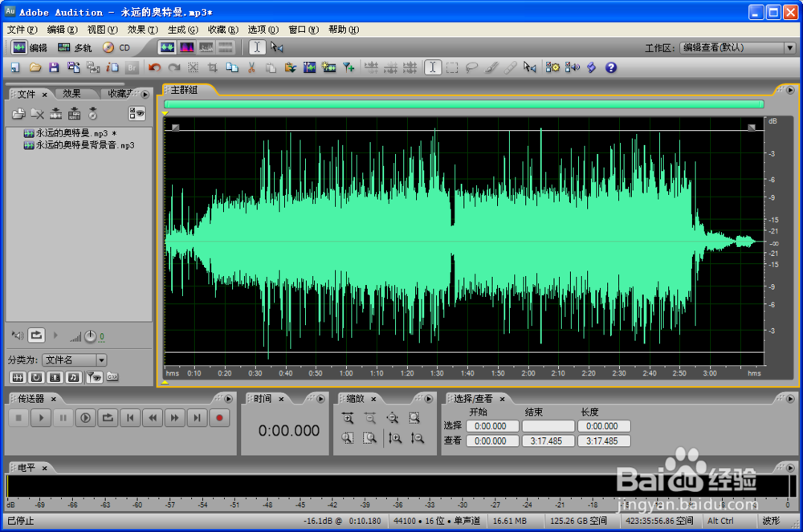Viewport: 803px width, 532px height.
Task: Click the Save file floppy icon
Action: pos(54,67)
